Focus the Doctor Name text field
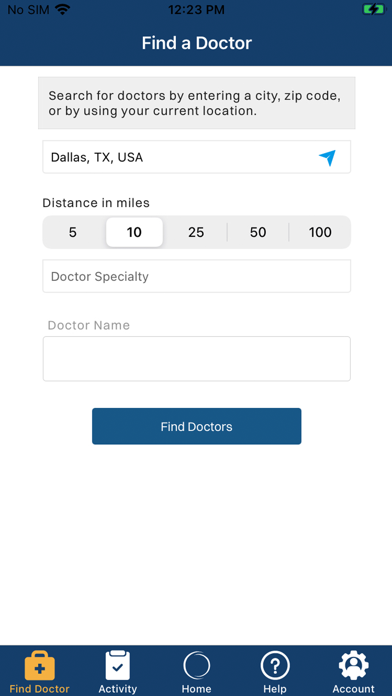The width and height of the screenshot is (392, 696). point(197,359)
